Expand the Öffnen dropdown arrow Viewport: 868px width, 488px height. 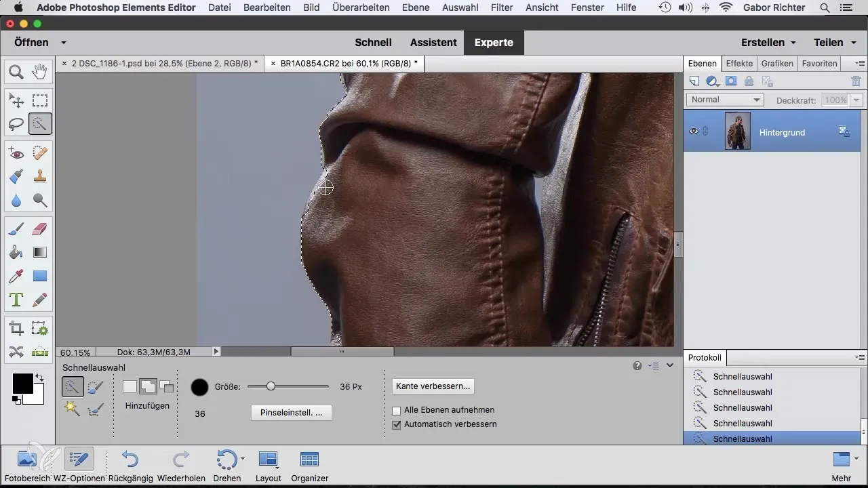pyautogui.click(x=63, y=42)
